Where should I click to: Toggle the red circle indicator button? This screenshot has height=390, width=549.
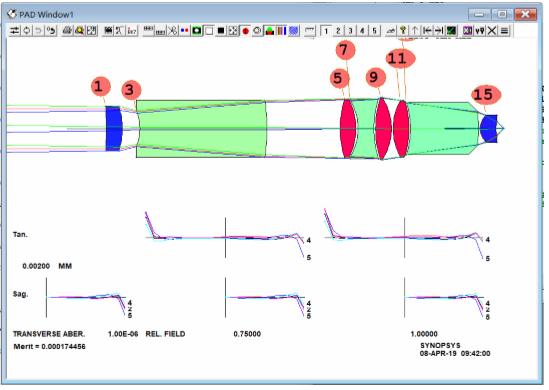(x=245, y=31)
